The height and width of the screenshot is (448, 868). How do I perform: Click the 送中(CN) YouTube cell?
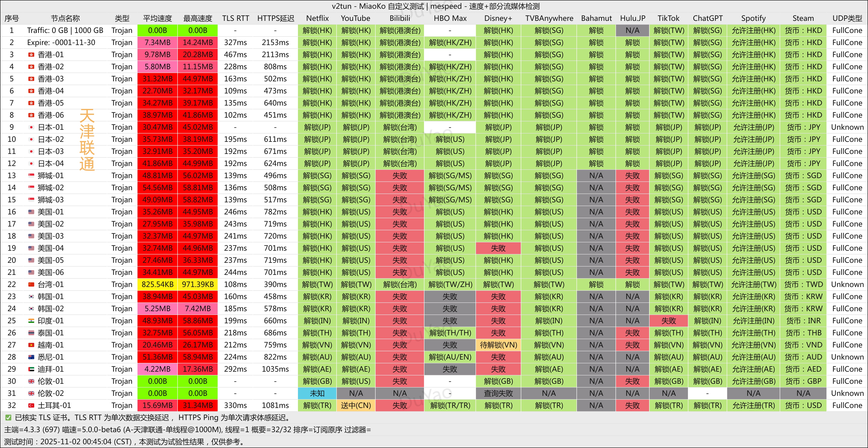(x=356, y=405)
